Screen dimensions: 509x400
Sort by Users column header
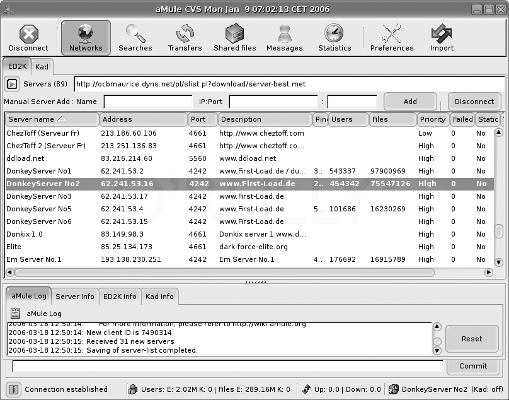pos(348,119)
